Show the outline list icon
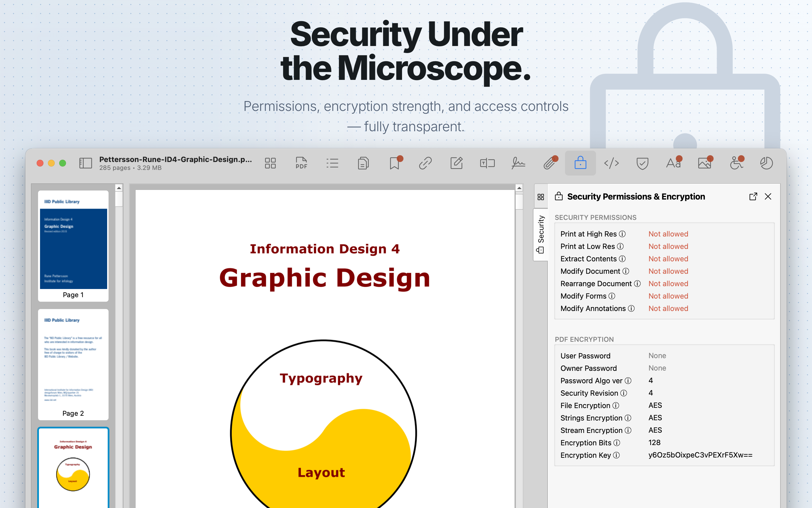 (332, 163)
